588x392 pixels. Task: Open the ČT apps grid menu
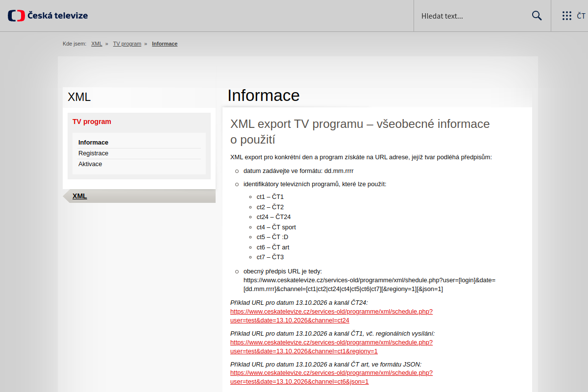click(x=573, y=16)
